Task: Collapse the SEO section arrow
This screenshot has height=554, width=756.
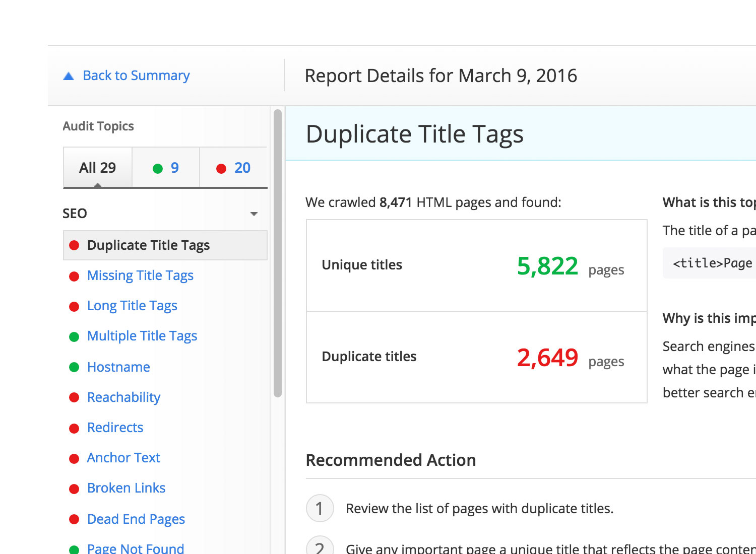Action: [x=254, y=214]
